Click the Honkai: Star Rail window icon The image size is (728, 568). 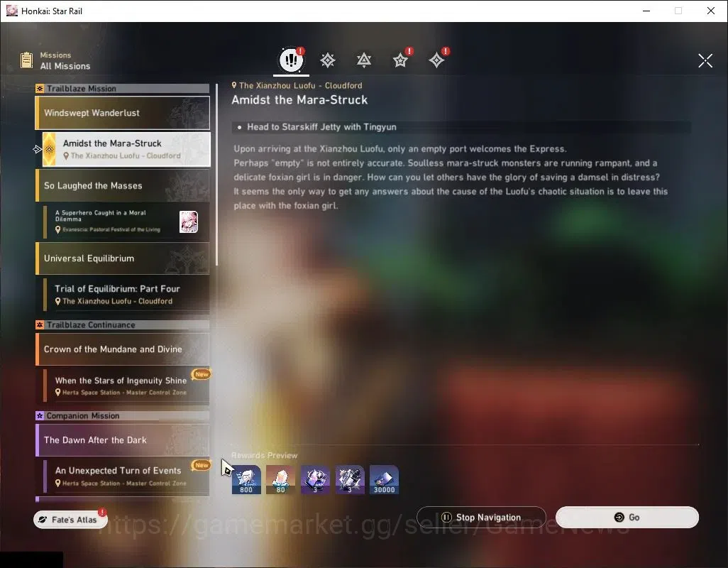[11, 11]
